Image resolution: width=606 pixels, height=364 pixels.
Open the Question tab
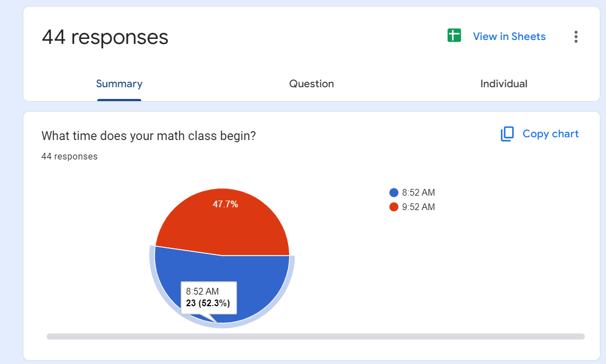311,84
